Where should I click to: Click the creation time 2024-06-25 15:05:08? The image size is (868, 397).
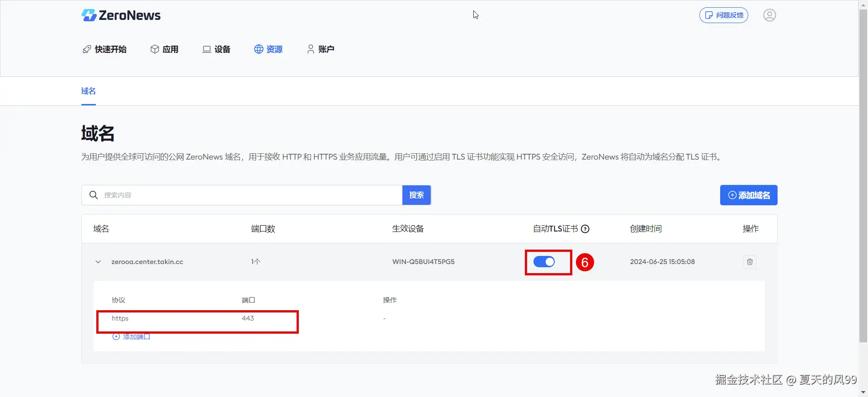coord(662,262)
